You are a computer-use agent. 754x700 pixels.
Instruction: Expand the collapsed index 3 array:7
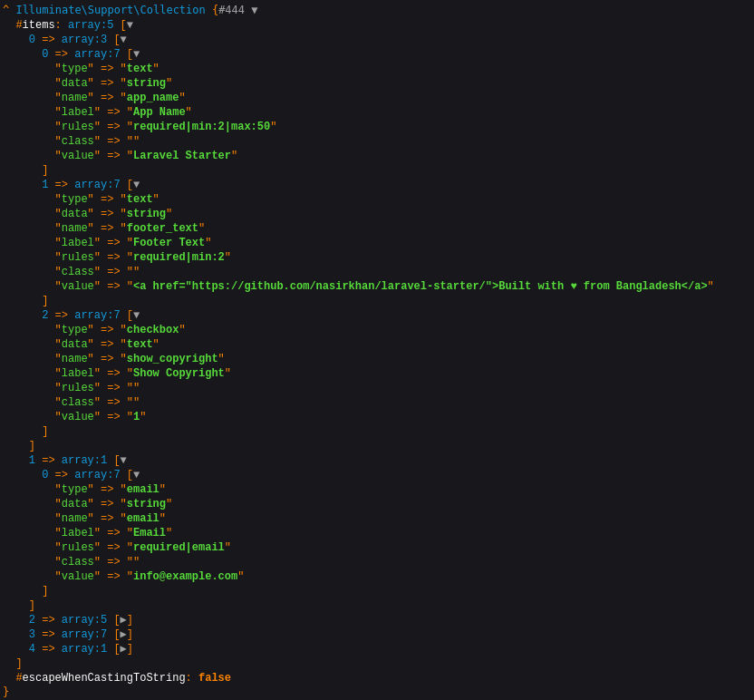pos(123,635)
